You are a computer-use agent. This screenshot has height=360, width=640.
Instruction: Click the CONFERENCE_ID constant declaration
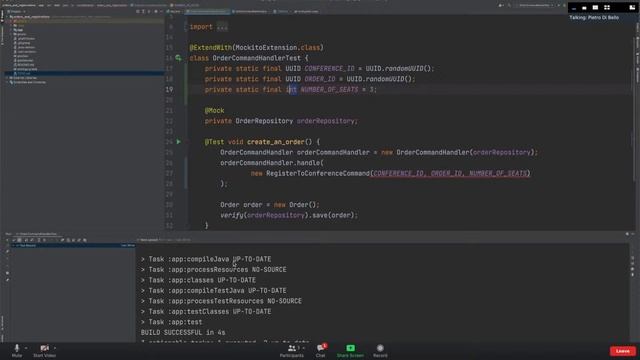point(329,69)
